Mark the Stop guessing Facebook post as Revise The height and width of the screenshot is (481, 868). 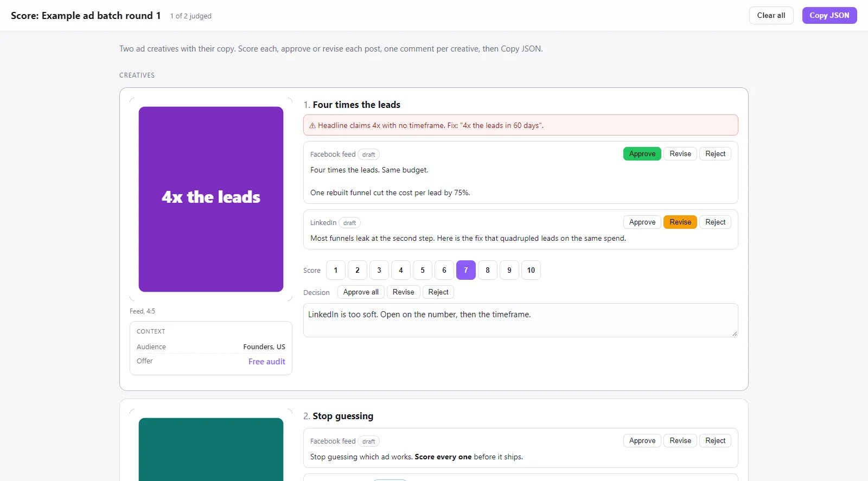coord(680,441)
